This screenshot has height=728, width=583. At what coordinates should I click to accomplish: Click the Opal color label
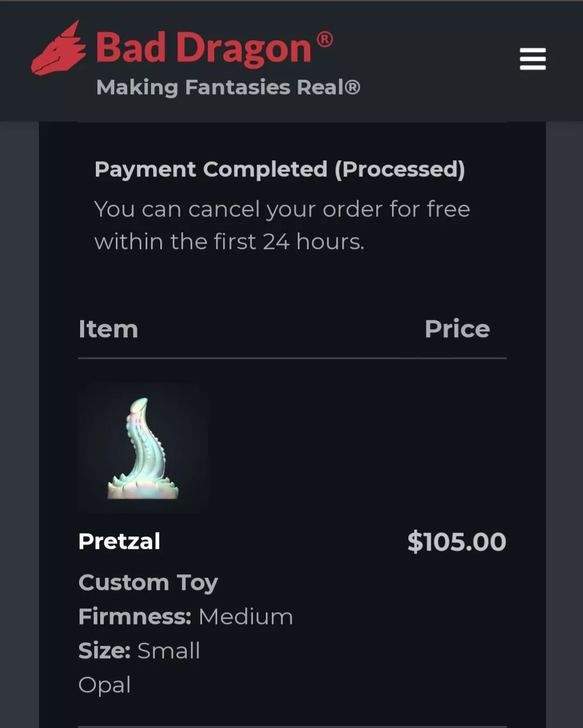104,685
